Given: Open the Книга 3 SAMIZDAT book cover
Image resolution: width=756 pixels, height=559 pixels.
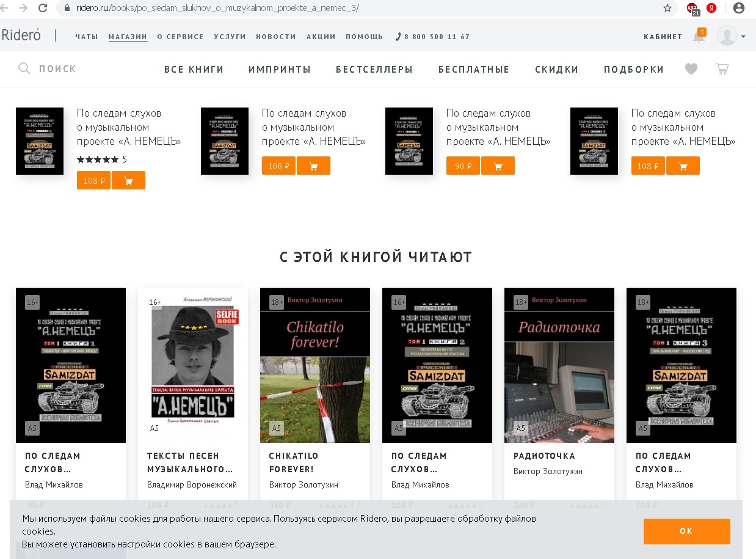Looking at the screenshot, I should pos(681,365).
